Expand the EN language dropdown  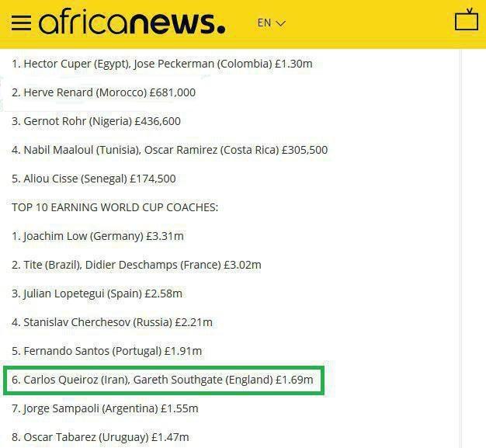(x=271, y=23)
